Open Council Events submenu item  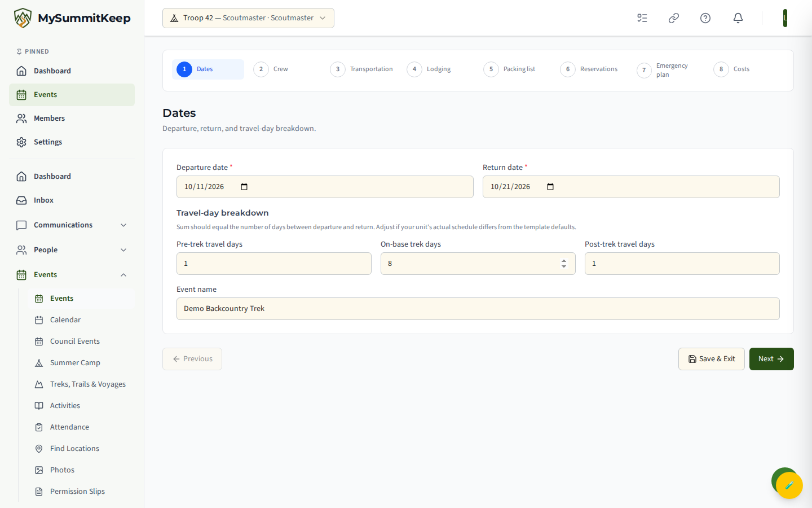click(81, 341)
